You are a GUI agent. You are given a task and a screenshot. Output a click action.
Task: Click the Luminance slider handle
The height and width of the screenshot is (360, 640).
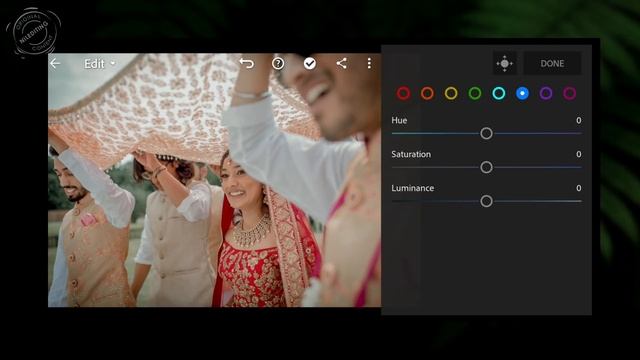486,201
